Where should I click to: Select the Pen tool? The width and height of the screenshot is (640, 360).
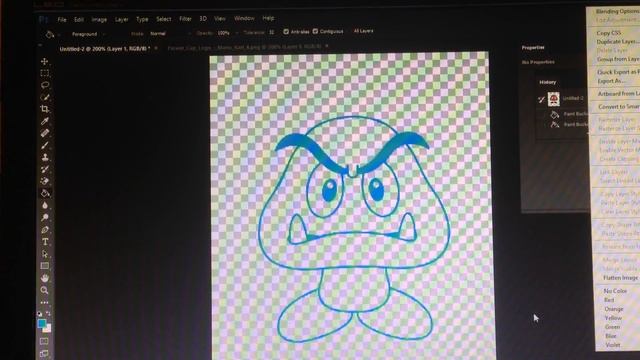click(x=44, y=229)
